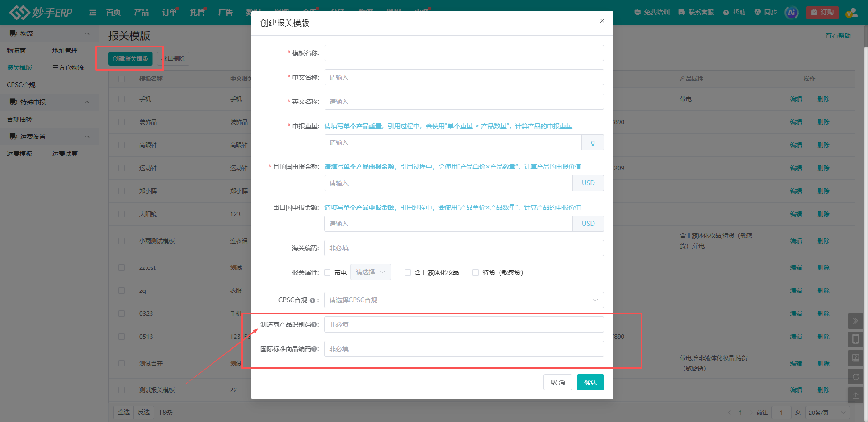The height and width of the screenshot is (422, 868).
Task: Click the 反选 button at bottom
Action: point(144,413)
